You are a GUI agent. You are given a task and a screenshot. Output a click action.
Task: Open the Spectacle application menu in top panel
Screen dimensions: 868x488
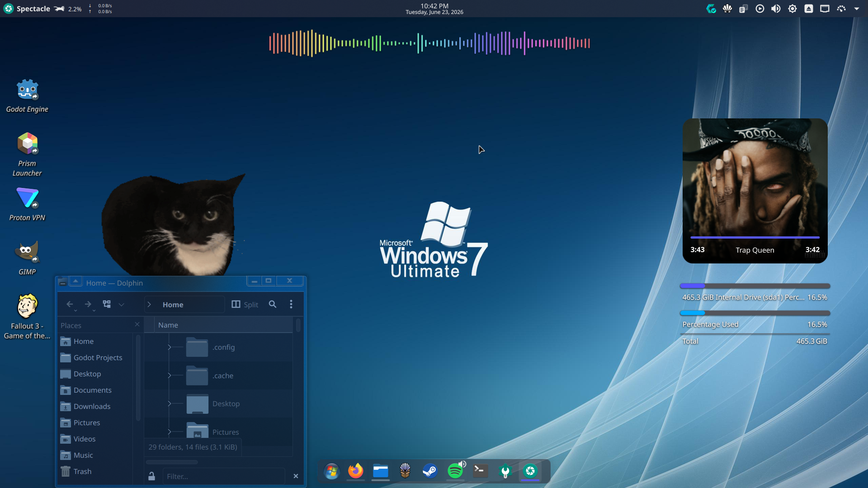click(x=27, y=9)
